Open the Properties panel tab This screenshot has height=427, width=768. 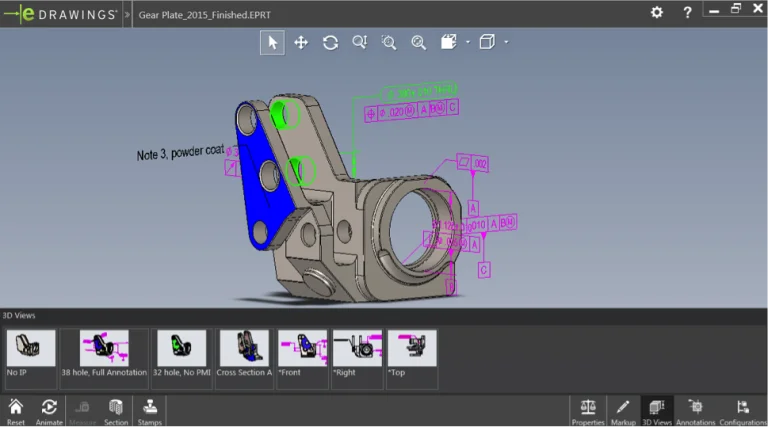point(588,410)
